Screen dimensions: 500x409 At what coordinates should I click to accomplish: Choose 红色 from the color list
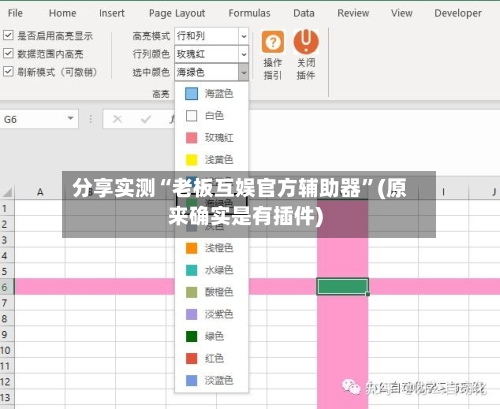(x=212, y=358)
